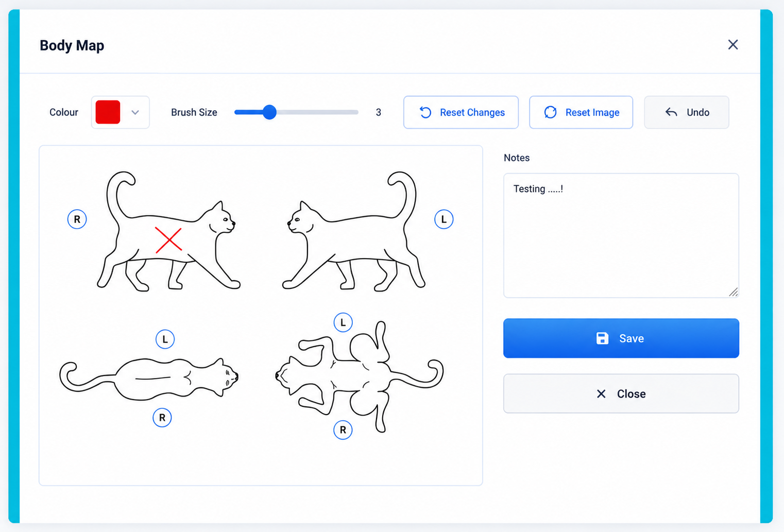
Task: Click inside the Notes text area
Action: click(621, 236)
